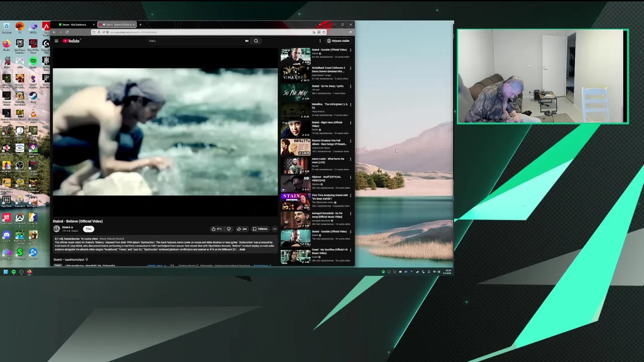Open the Windows Start menu
644x362 pixels.
click(x=6, y=272)
